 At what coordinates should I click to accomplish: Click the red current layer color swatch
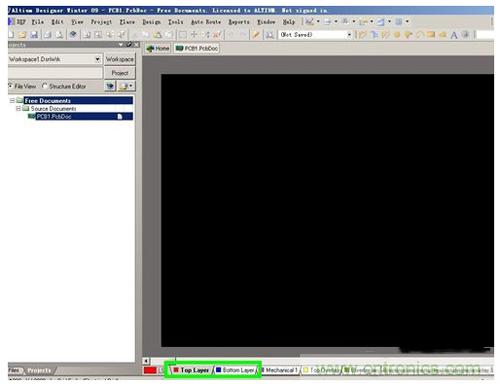coord(150,370)
